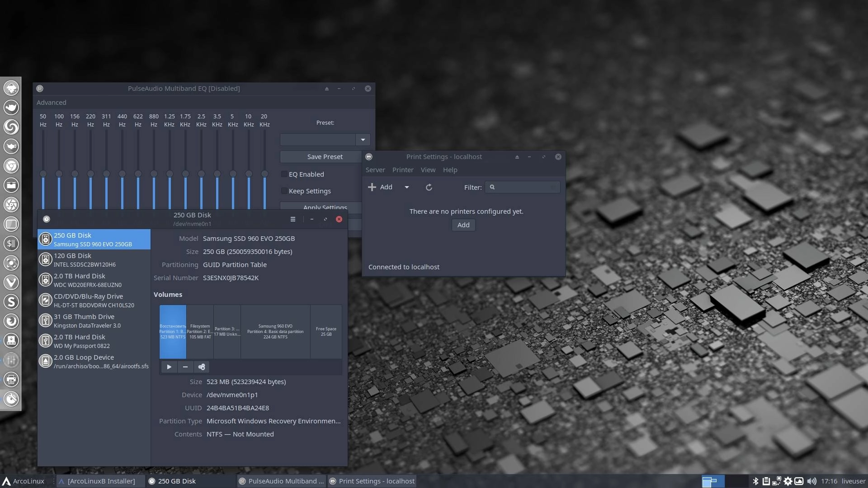Delete selected partition with the minus icon
The image size is (868, 488).
[185, 367]
